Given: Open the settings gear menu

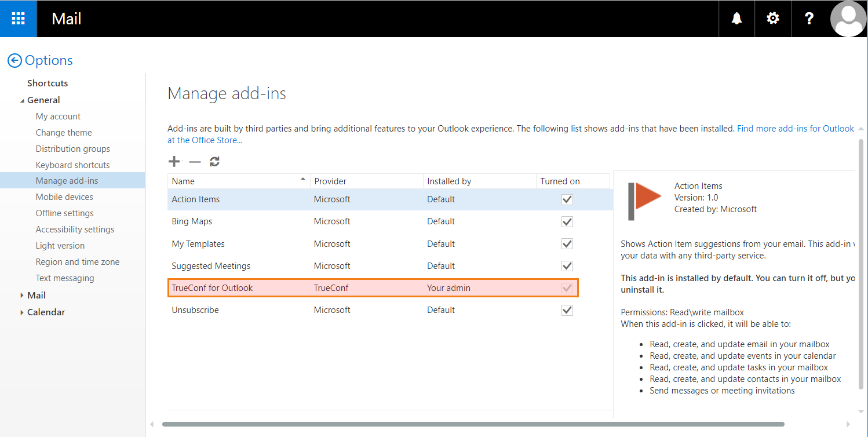Looking at the screenshot, I should click(773, 19).
